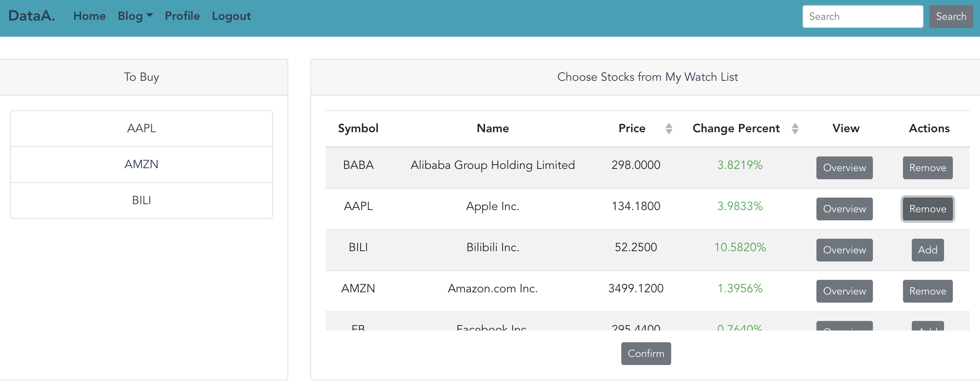Open Overview for Alibaba (BABA)
This screenshot has width=980, height=390.
pos(844,167)
